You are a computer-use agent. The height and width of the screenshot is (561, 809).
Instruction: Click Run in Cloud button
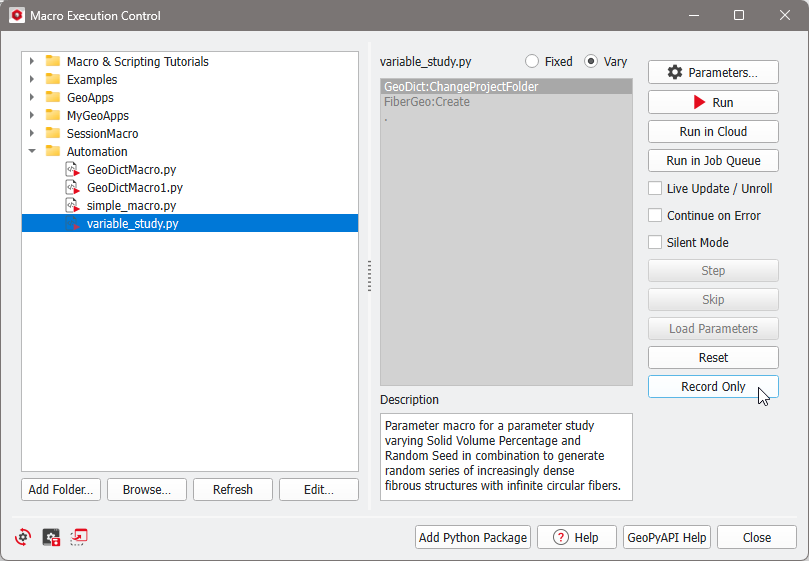click(713, 132)
